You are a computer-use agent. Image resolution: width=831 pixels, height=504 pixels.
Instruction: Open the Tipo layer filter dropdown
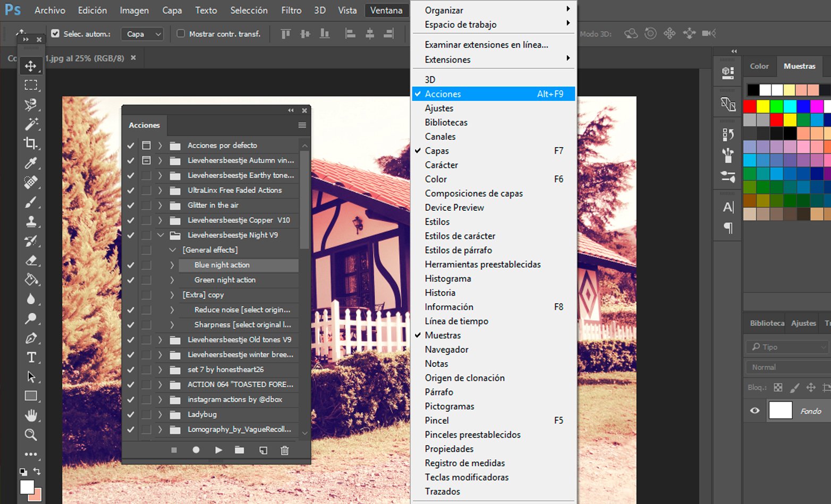[788, 347]
